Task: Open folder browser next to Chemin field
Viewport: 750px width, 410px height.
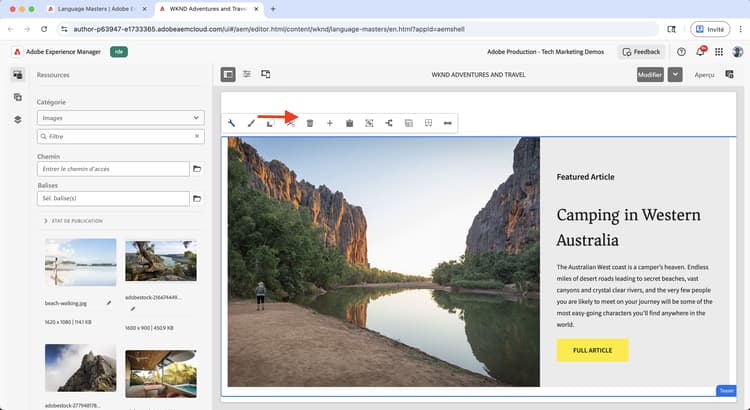Action: 197,169
